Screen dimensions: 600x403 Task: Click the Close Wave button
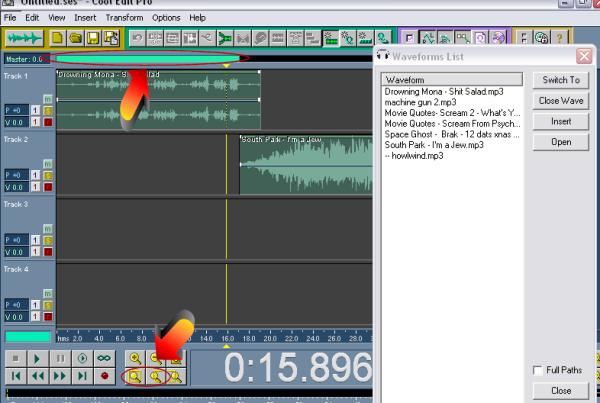click(561, 101)
